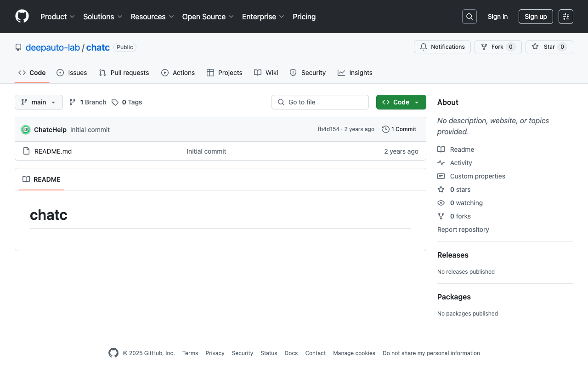The height and width of the screenshot is (368, 588).
Task: Click the repository icon beside deepauto-lab
Action: click(x=18, y=47)
